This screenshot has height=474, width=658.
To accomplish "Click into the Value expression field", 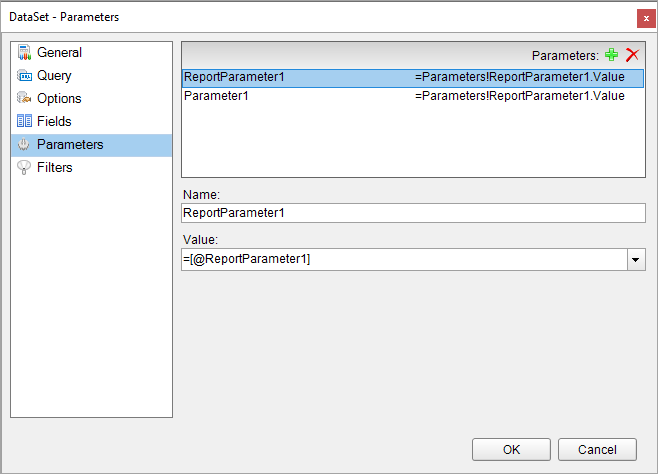I will pyautogui.click(x=404, y=259).
